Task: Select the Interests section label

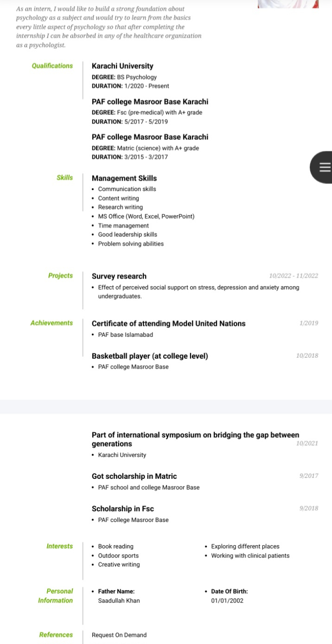Action: 60,546
